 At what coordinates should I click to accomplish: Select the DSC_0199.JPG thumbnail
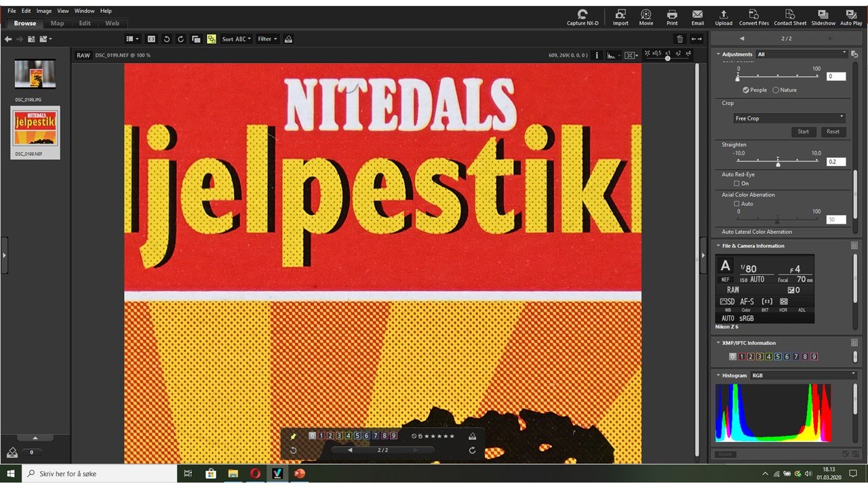click(x=35, y=74)
